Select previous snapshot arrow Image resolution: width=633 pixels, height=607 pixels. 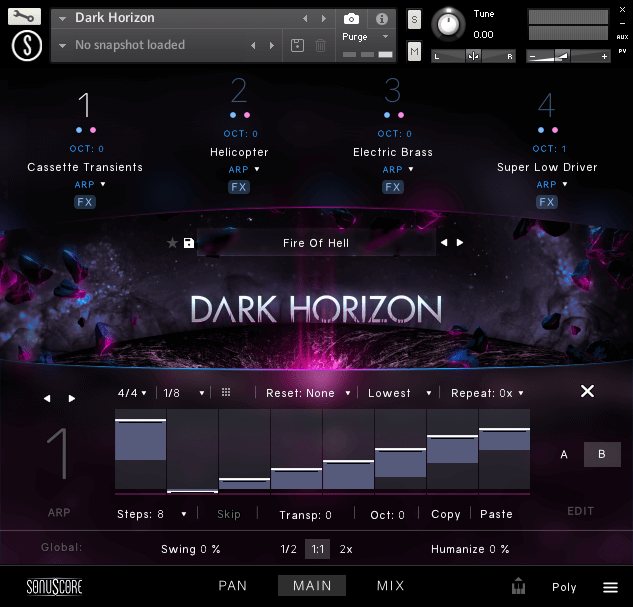(254, 45)
